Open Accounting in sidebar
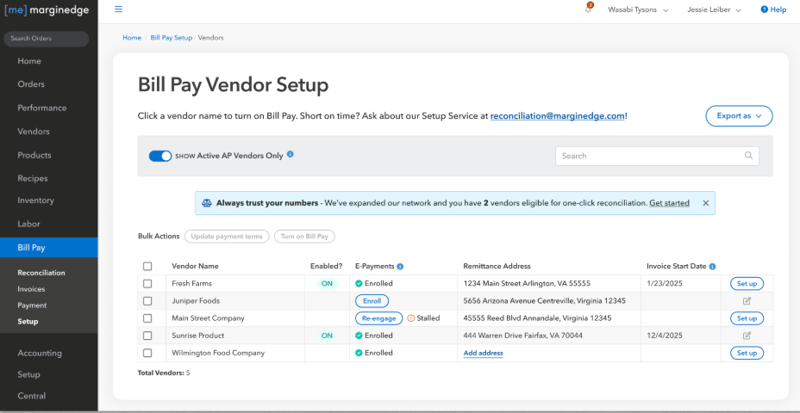The image size is (800, 413). coord(39,353)
